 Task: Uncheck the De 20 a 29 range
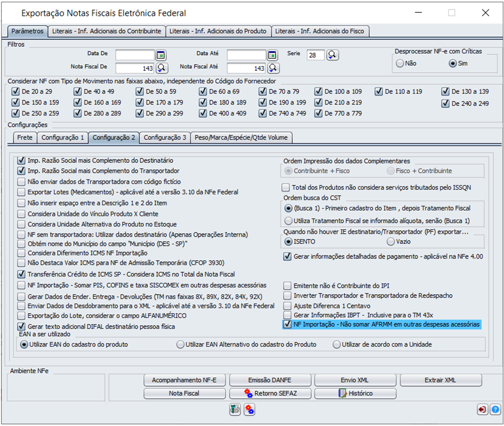(16, 91)
